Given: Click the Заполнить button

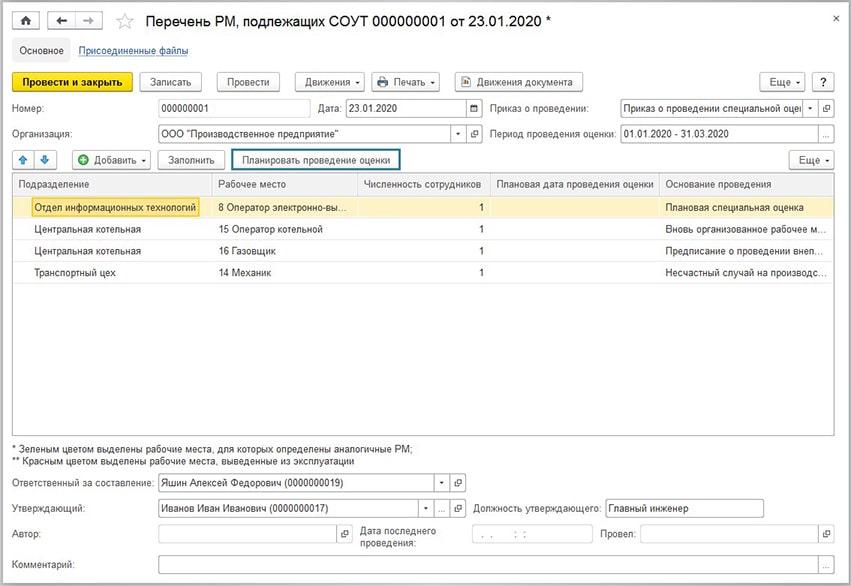Looking at the screenshot, I should (191, 160).
